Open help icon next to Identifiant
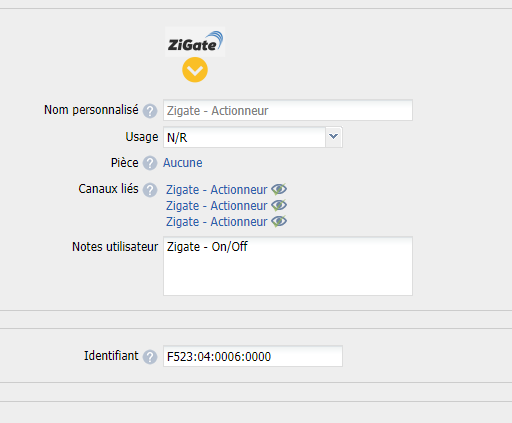Image resolution: width=512 pixels, height=423 pixels. pos(150,357)
